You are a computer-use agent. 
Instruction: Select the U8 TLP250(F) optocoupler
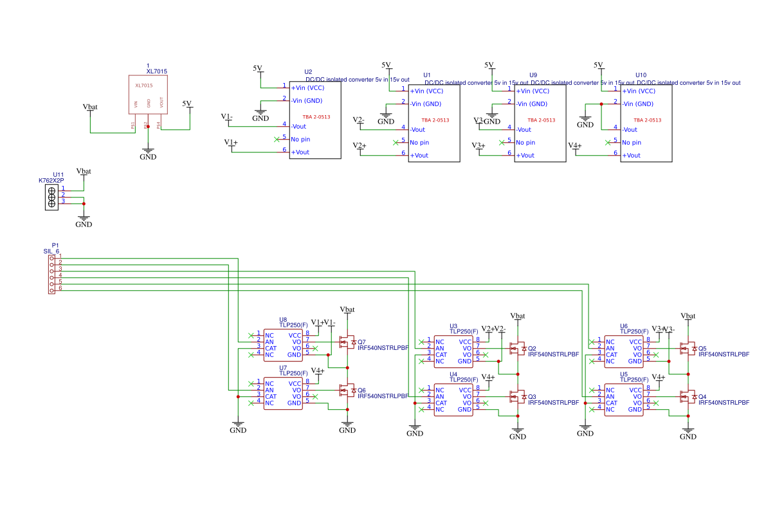tap(283, 345)
